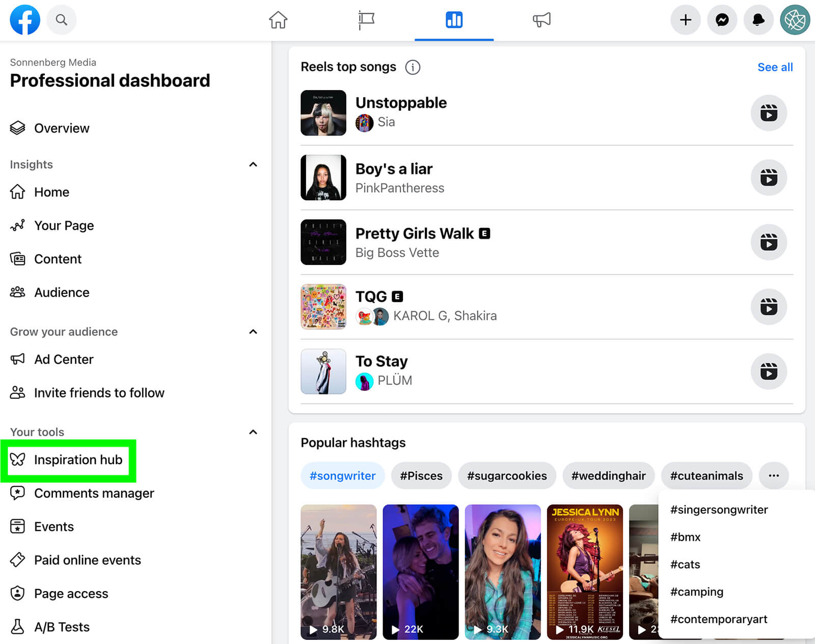Click PLÜM's artist avatar icon

click(x=364, y=381)
